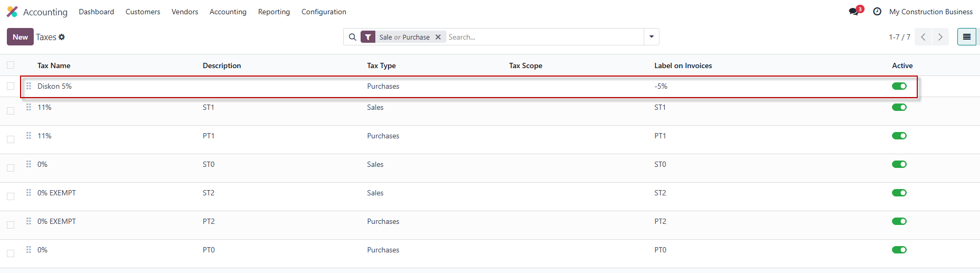The image size is (980, 273).
Task: Open the Taxes gear settings icon
Action: (x=62, y=37)
